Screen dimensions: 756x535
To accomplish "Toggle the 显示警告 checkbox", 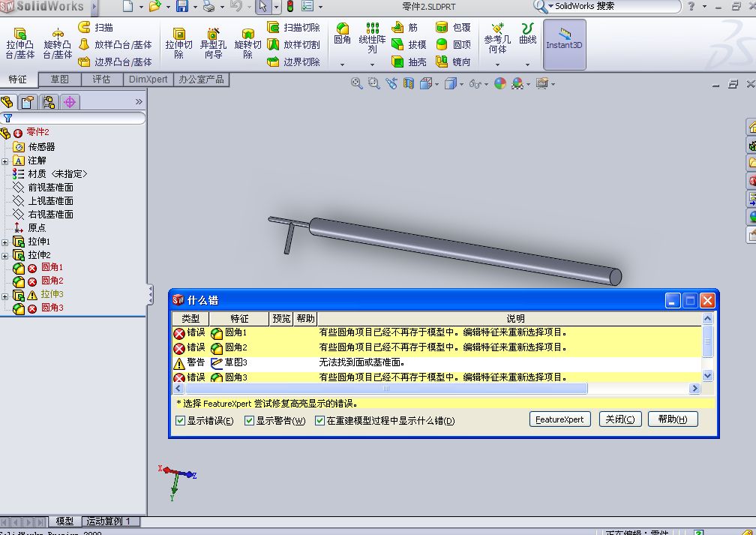I will [249, 421].
